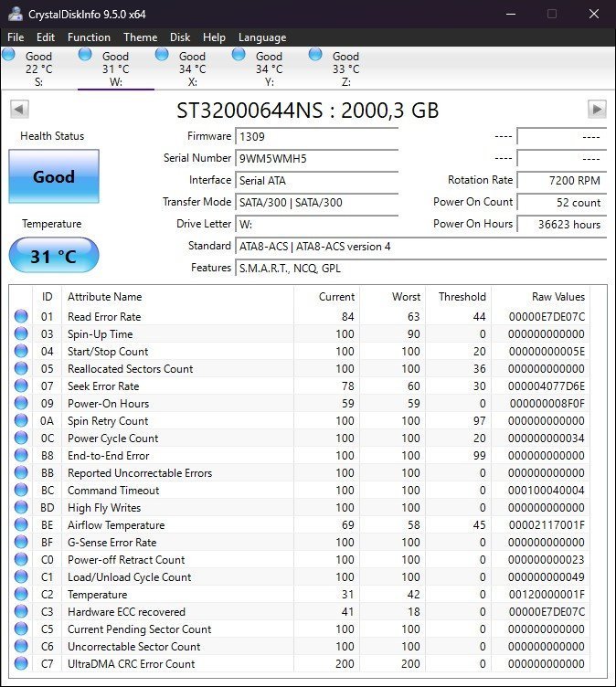The height and width of the screenshot is (687, 616).
Task: Click status orb for Hardware ECC recovered
Action: point(21,612)
